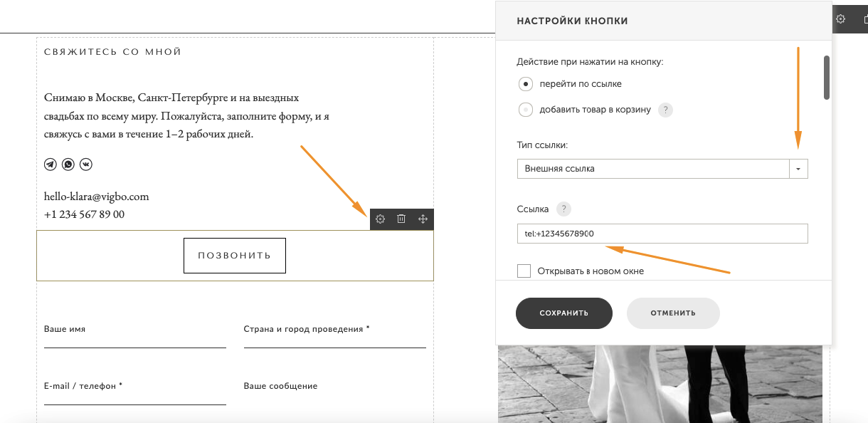Expand the Тип ссылки dropdown arrow
The image size is (868, 423).
click(798, 169)
